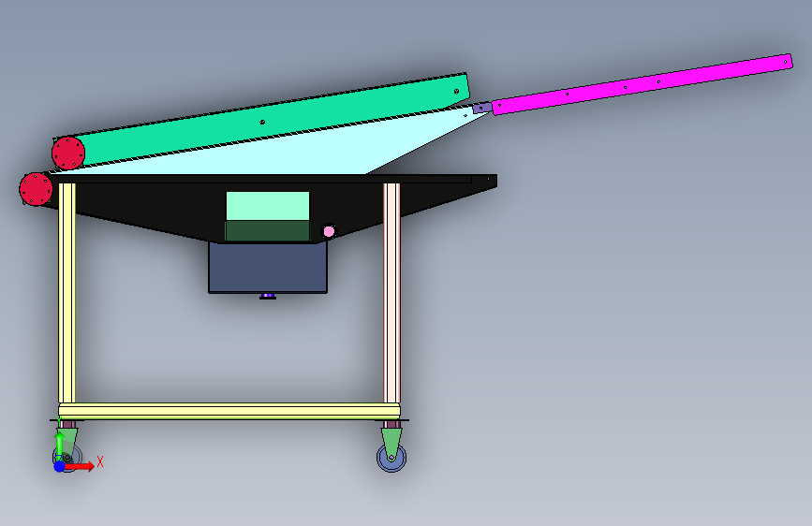Select the center bolt hole on the green beam

pos(262,123)
